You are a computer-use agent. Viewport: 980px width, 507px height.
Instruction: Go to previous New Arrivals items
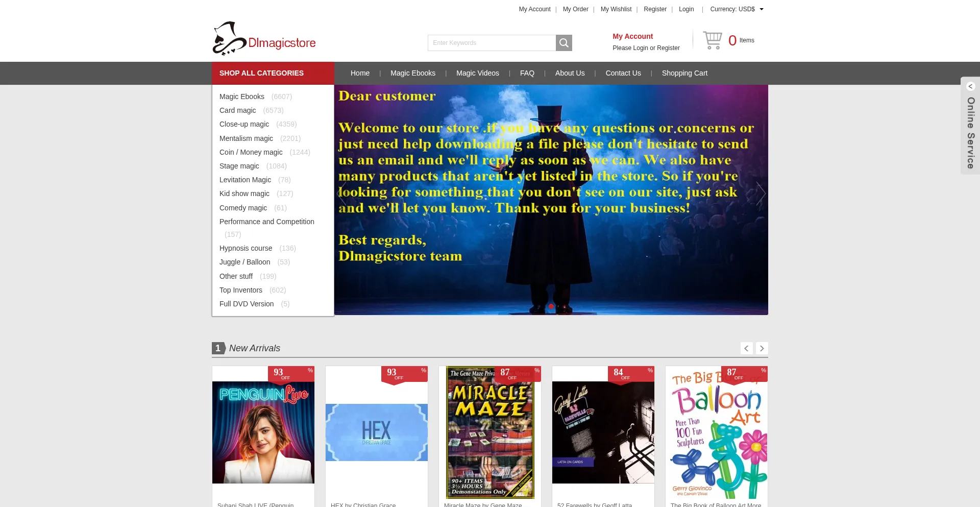[x=746, y=348]
